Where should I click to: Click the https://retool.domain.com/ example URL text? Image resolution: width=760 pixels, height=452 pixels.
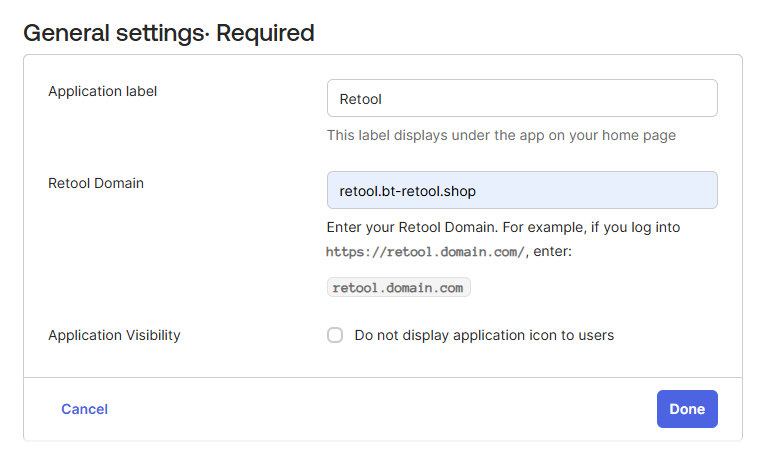point(426,252)
